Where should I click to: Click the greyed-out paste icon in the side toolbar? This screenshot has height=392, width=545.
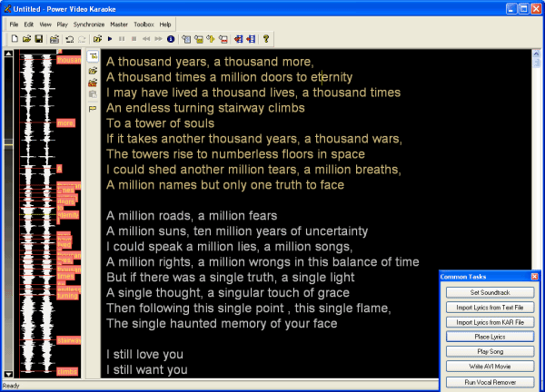coord(93,94)
